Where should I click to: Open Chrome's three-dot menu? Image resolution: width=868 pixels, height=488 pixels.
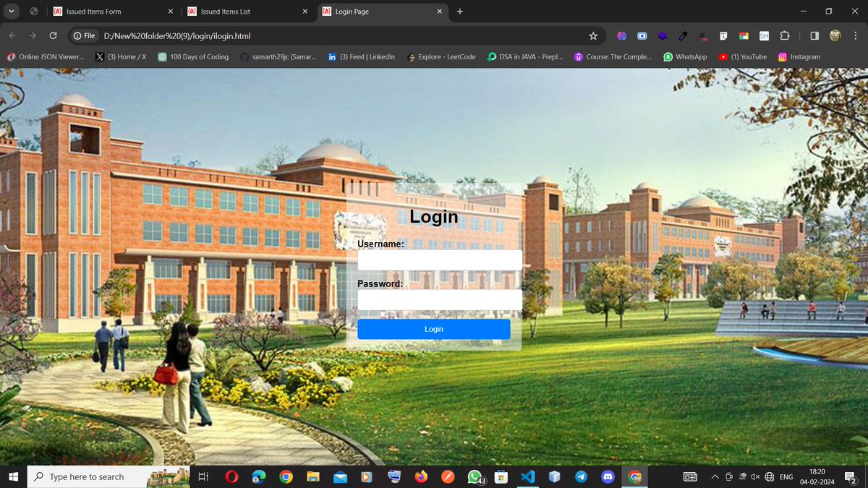click(x=854, y=35)
